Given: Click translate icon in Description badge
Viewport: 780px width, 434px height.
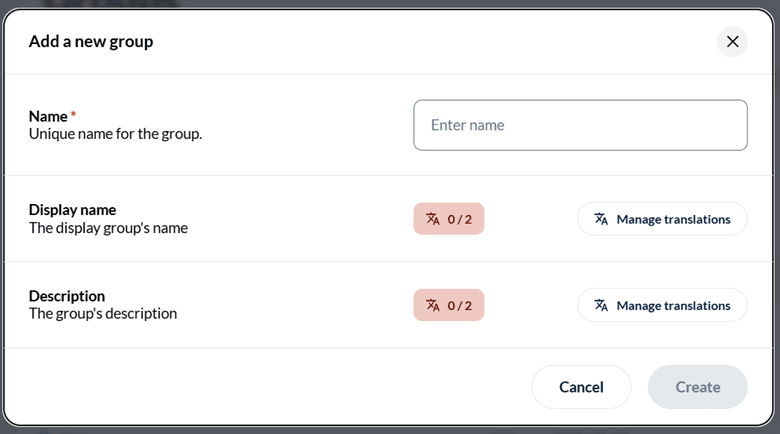Looking at the screenshot, I should [433, 305].
